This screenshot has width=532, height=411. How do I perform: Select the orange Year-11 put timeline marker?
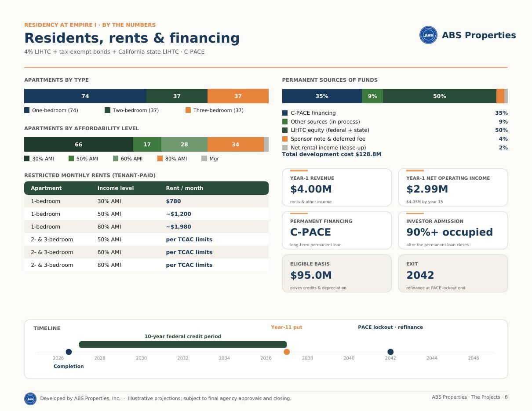[287, 352]
